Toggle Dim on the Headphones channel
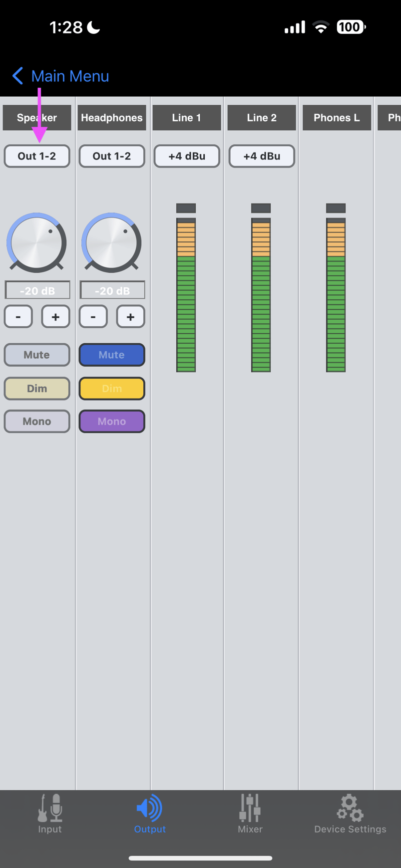Screen dimensions: 401x868 pyautogui.click(x=112, y=388)
